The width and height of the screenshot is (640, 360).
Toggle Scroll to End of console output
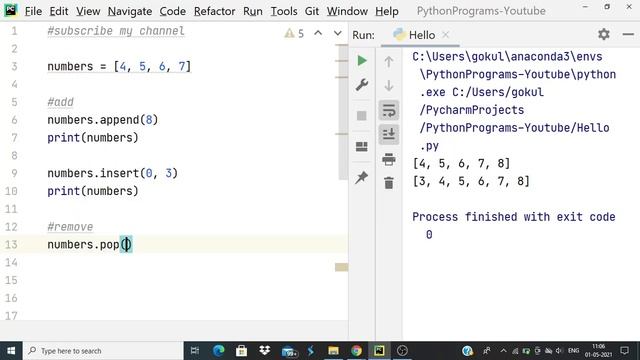point(389,134)
